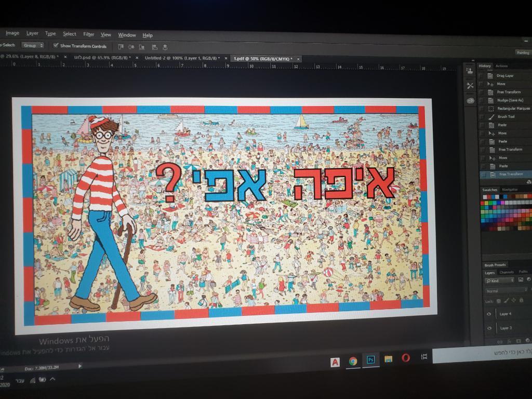532x399 pixels.
Task: Click the Lock image pixels brush icon
Action: tap(506, 301)
